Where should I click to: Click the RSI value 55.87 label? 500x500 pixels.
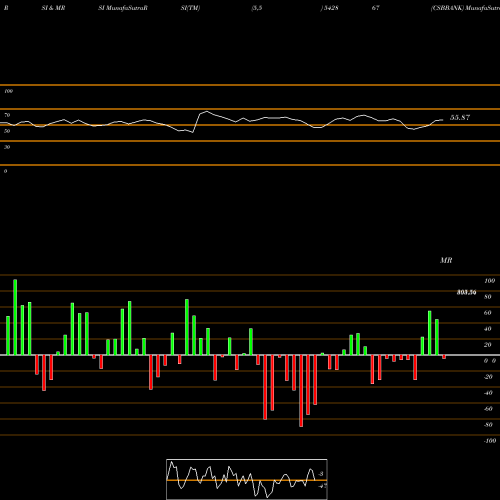[460, 118]
